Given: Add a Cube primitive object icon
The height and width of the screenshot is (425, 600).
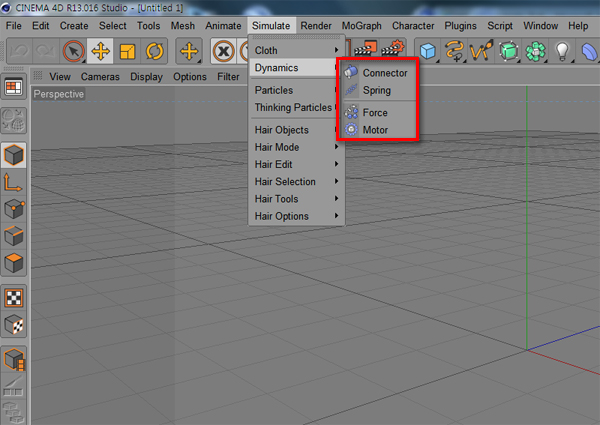Looking at the screenshot, I should tap(427, 51).
